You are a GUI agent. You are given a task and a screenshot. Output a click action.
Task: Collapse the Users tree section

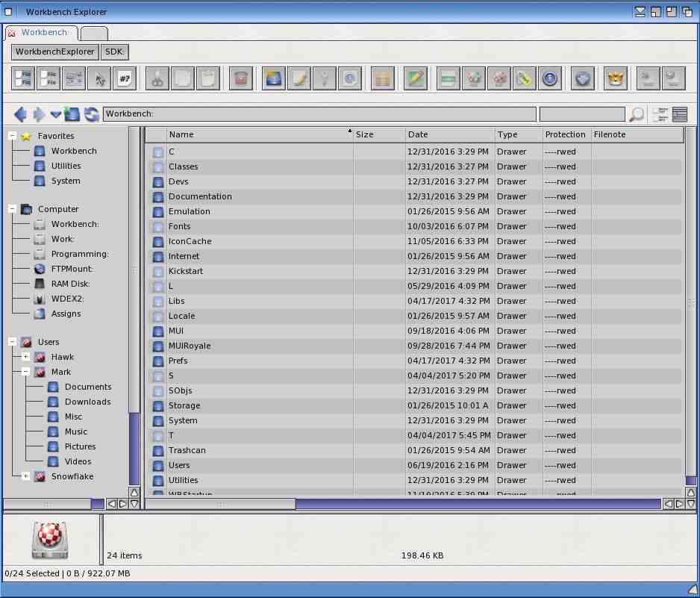point(13,342)
